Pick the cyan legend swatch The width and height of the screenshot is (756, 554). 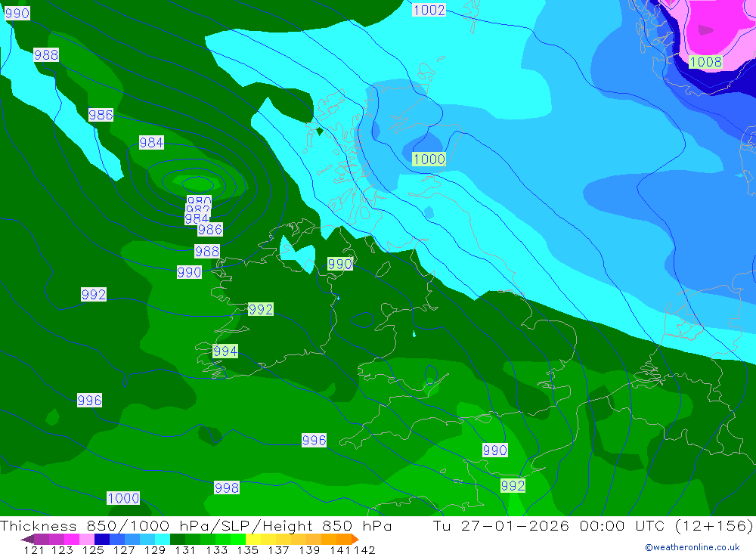pos(163,539)
